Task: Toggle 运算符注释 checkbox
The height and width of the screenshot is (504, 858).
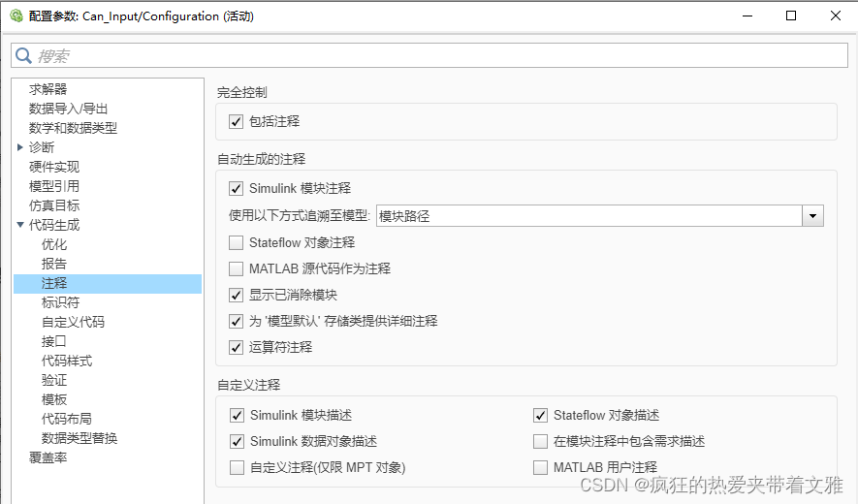Action: pos(236,347)
